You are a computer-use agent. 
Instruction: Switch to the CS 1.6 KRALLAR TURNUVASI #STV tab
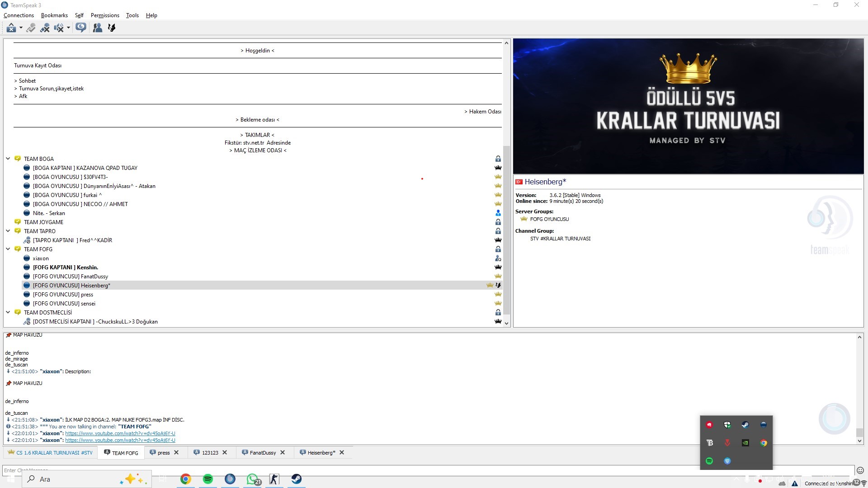50,453
